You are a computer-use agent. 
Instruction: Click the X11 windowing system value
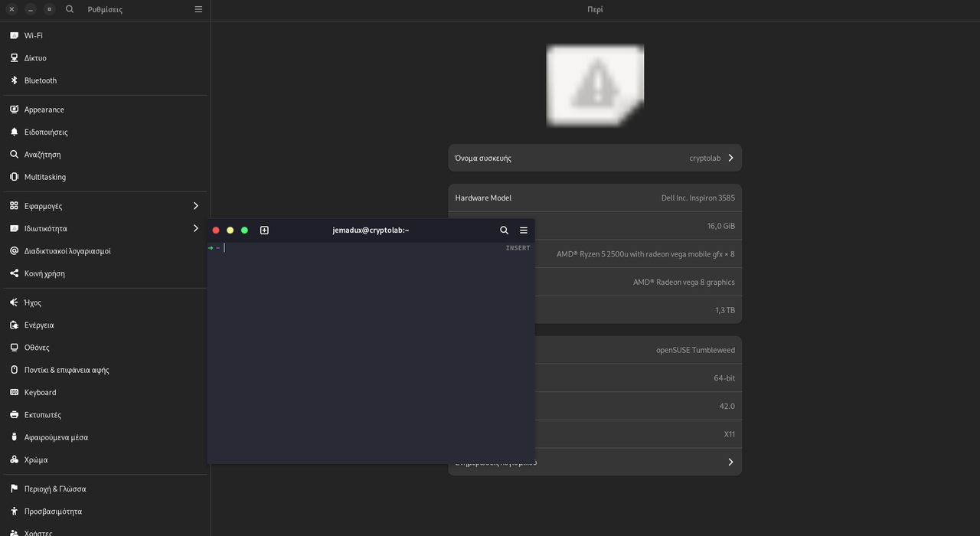coord(730,434)
